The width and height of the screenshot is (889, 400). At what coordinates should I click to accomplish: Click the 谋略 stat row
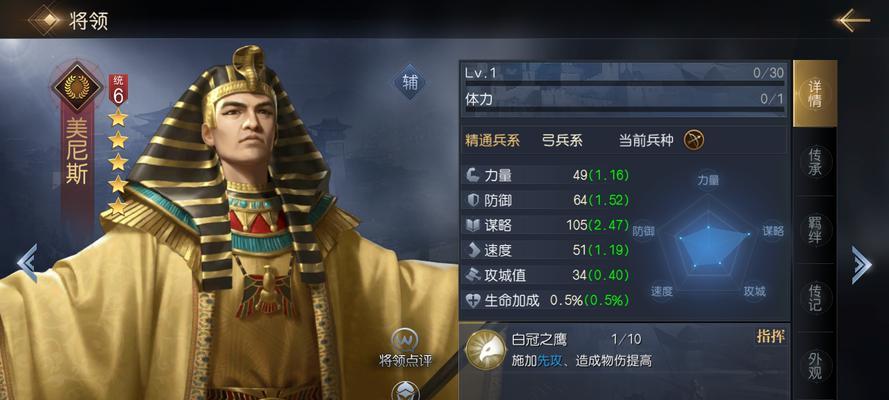(547, 225)
